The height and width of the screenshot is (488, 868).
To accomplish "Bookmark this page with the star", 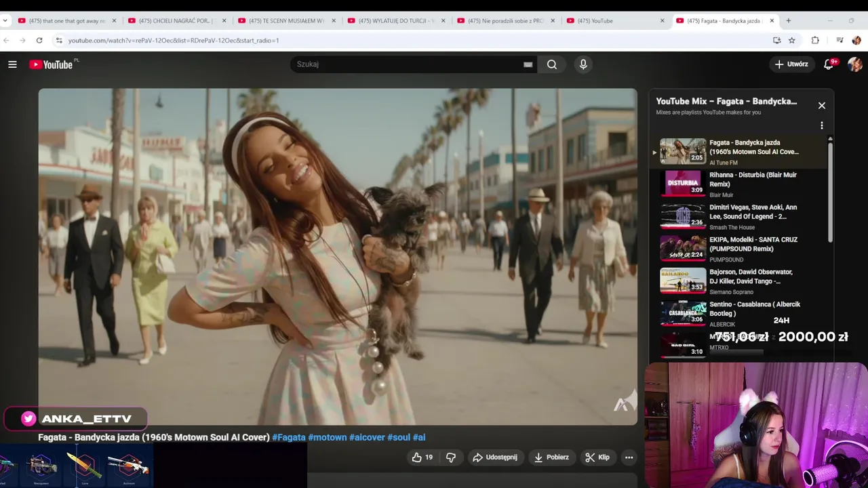I will (791, 41).
